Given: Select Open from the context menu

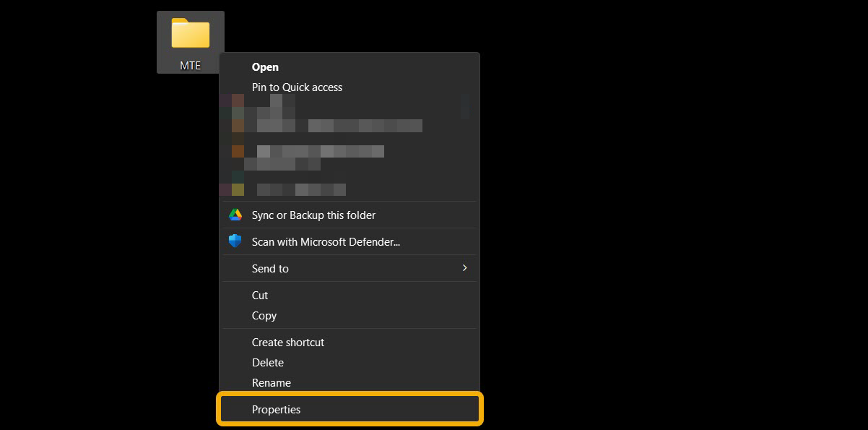Looking at the screenshot, I should [x=266, y=66].
